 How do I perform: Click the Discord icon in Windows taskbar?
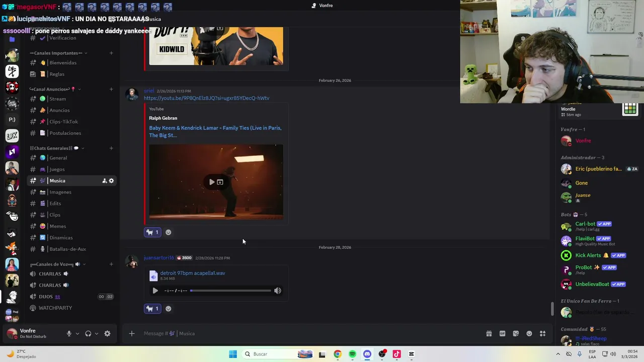click(x=367, y=354)
